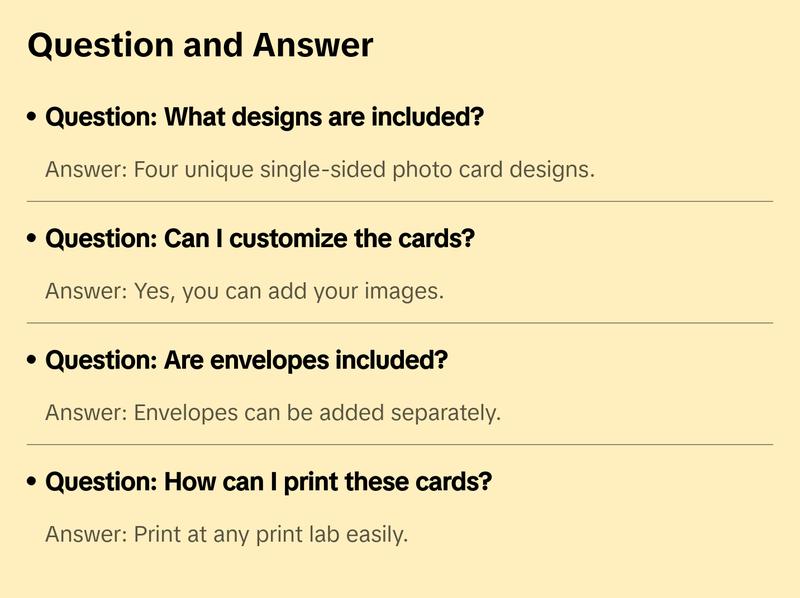
Task: Click the words "print lab" in the last answer
Action: pyautogui.click(x=298, y=535)
